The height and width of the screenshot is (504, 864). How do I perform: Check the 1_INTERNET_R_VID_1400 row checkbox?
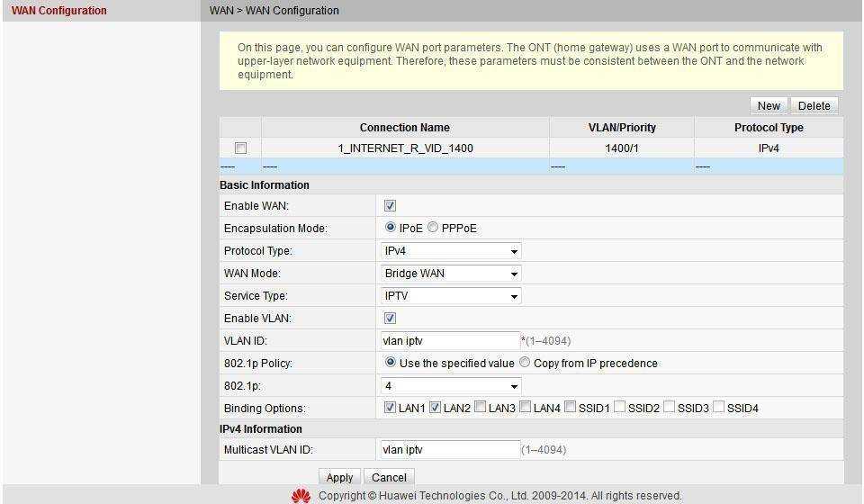[x=240, y=148]
